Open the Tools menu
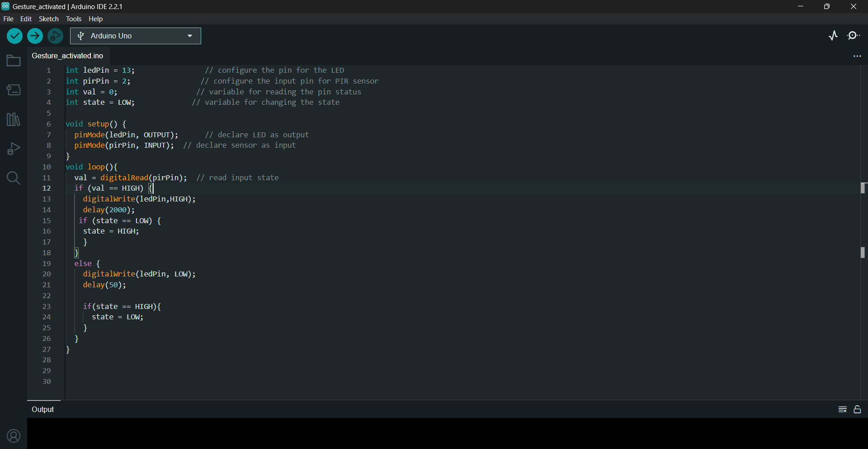This screenshot has height=449, width=868. coord(74,19)
